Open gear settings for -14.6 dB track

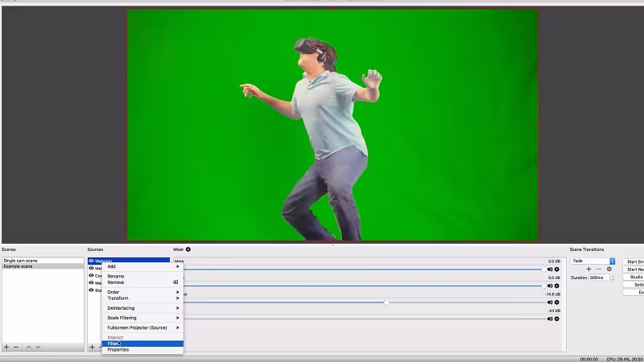(x=557, y=302)
